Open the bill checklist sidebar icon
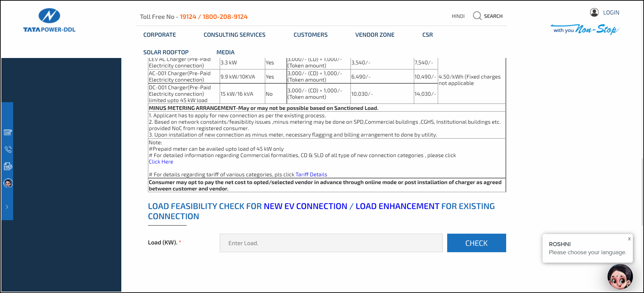This screenshot has height=293, width=644. point(8,166)
